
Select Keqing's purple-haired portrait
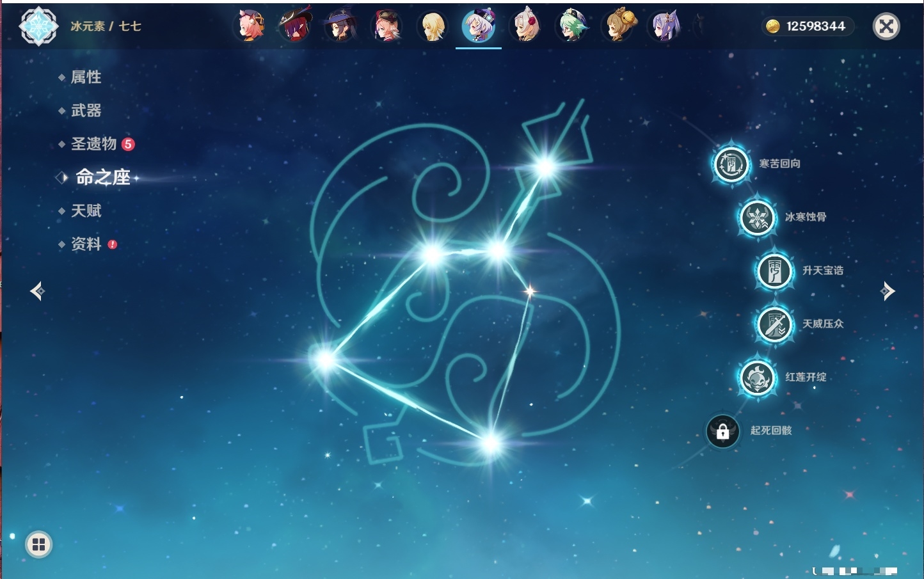pyautogui.click(x=664, y=26)
